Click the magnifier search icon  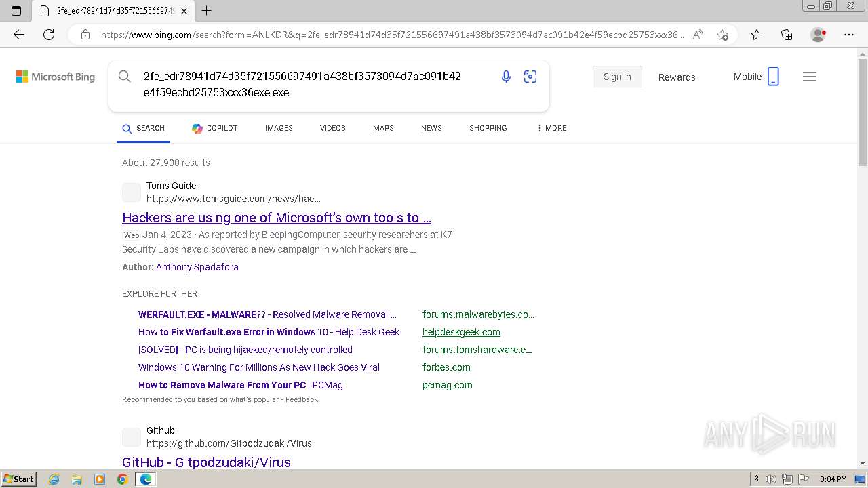pos(124,77)
